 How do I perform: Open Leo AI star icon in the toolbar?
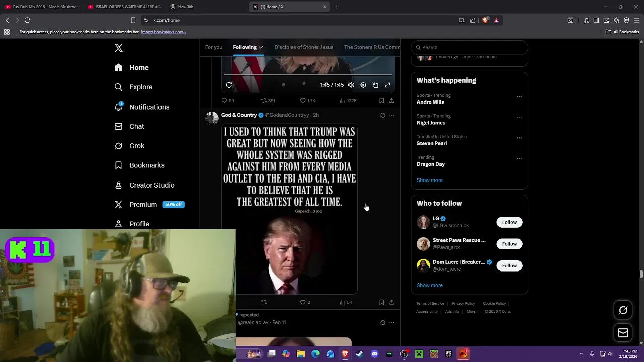[616, 20]
